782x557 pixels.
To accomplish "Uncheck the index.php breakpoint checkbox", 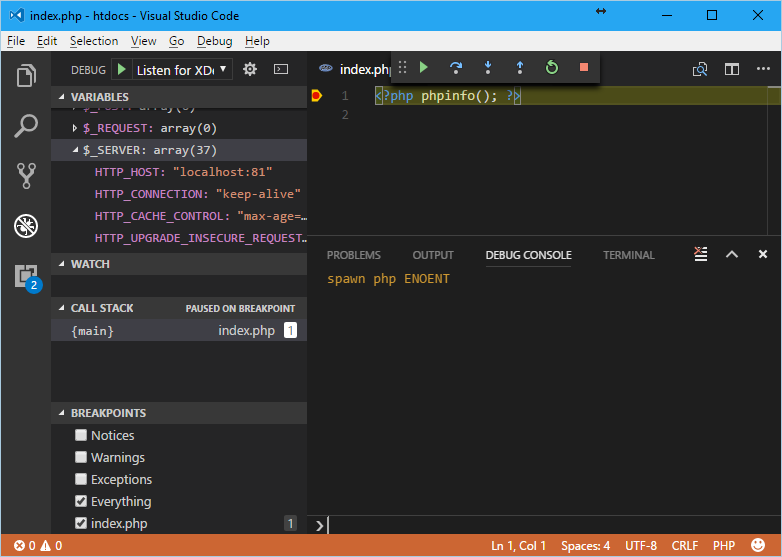I will tap(81, 523).
